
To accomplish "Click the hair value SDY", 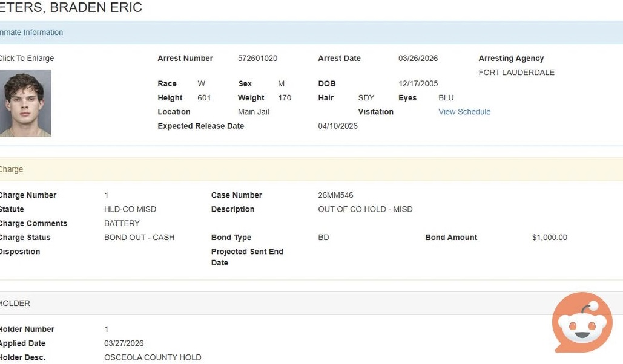I will [x=366, y=98].
